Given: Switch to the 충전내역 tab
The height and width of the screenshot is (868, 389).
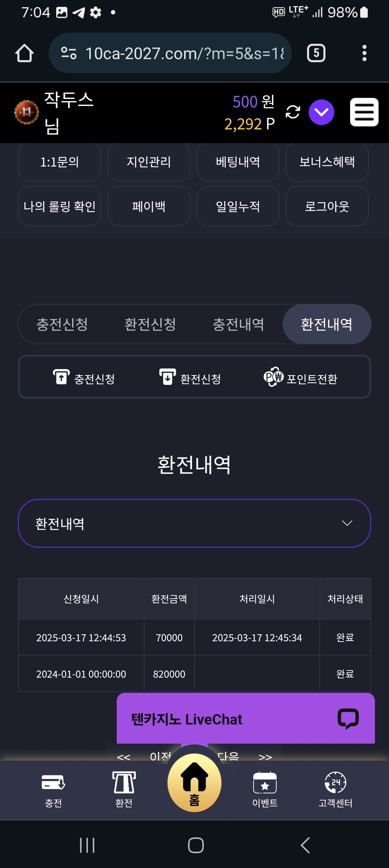Looking at the screenshot, I should (238, 324).
